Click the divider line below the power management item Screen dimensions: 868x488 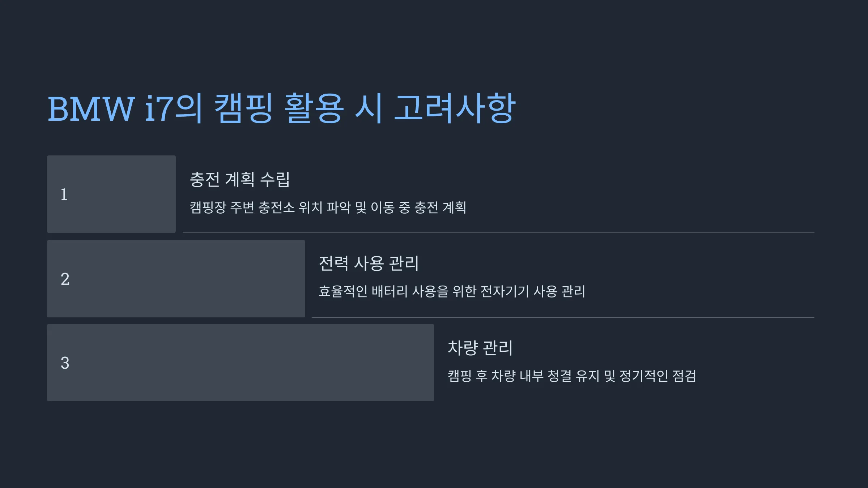[563, 317]
